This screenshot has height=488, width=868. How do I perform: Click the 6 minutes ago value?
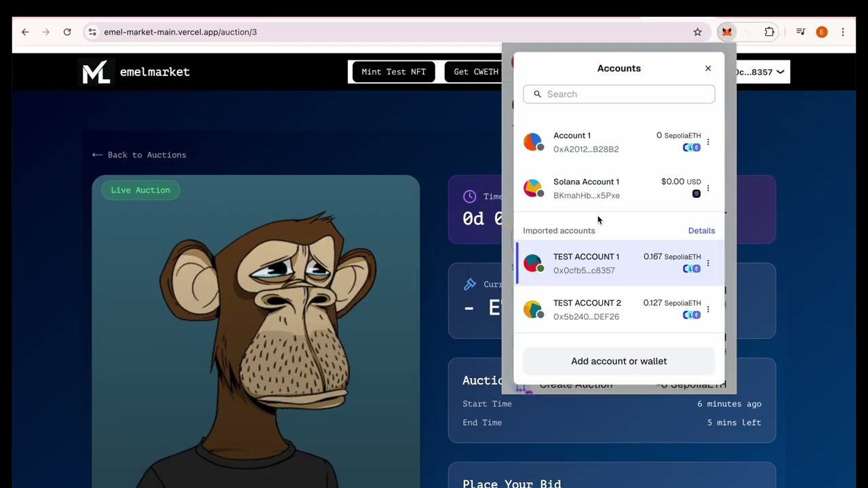729,404
